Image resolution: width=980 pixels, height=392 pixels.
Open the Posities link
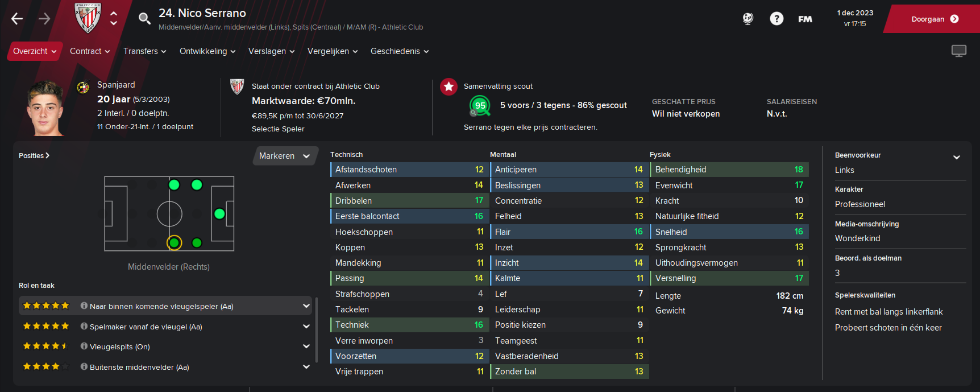tap(34, 155)
